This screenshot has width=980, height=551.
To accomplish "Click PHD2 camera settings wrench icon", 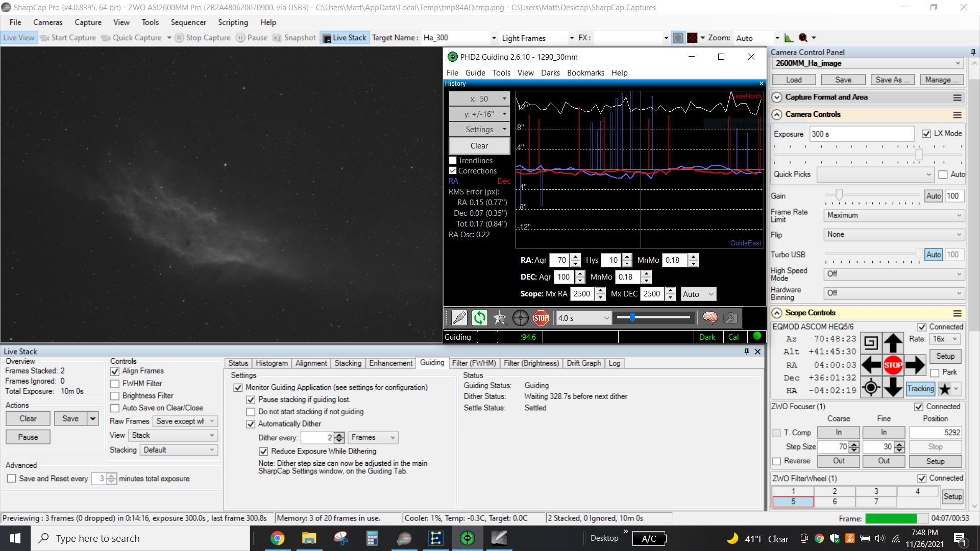I will pyautogui.click(x=730, y=318).
